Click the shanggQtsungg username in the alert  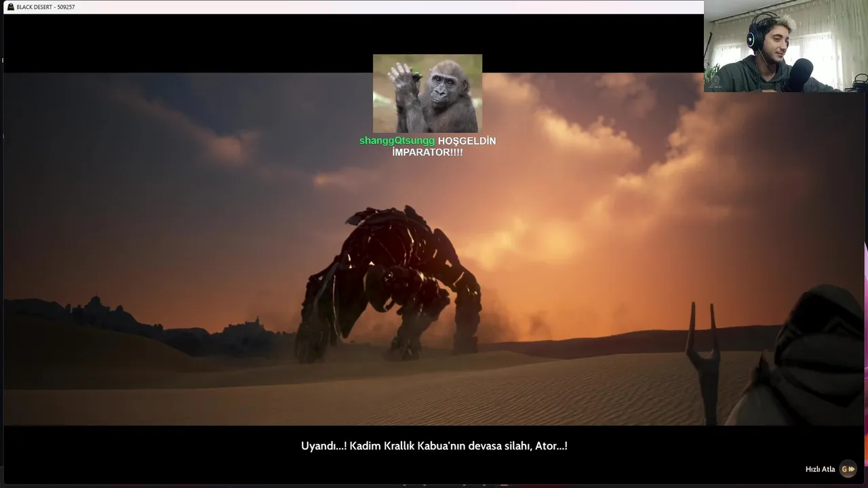click(x=397, y=141)
